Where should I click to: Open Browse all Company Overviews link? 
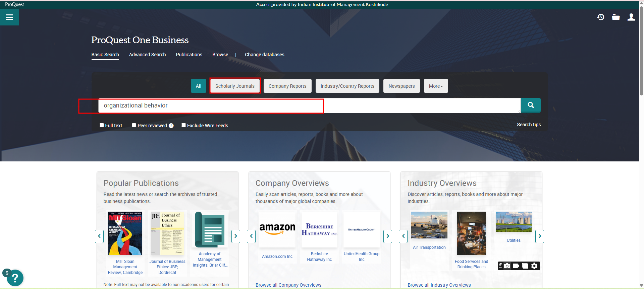point(288,285)
